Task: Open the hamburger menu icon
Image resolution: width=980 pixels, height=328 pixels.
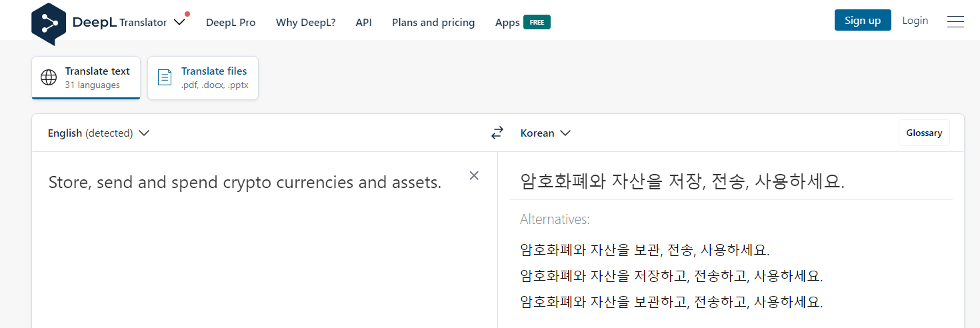Action: (x=955, y=21)
